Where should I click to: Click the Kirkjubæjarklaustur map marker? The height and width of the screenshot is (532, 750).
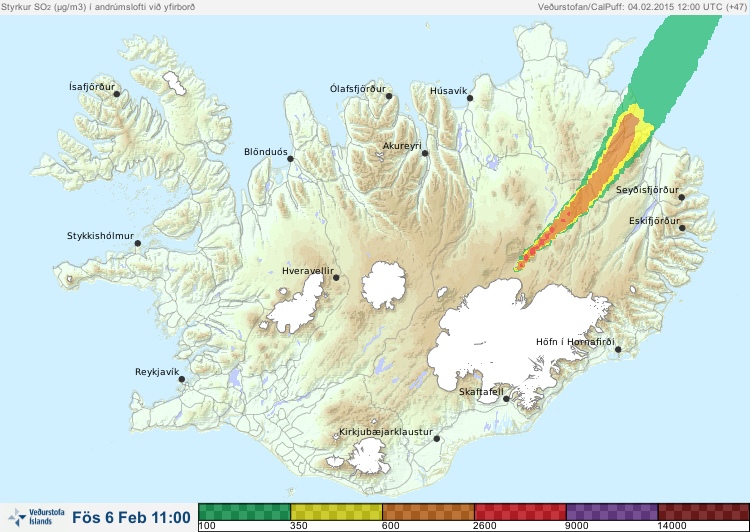point(436,439)
